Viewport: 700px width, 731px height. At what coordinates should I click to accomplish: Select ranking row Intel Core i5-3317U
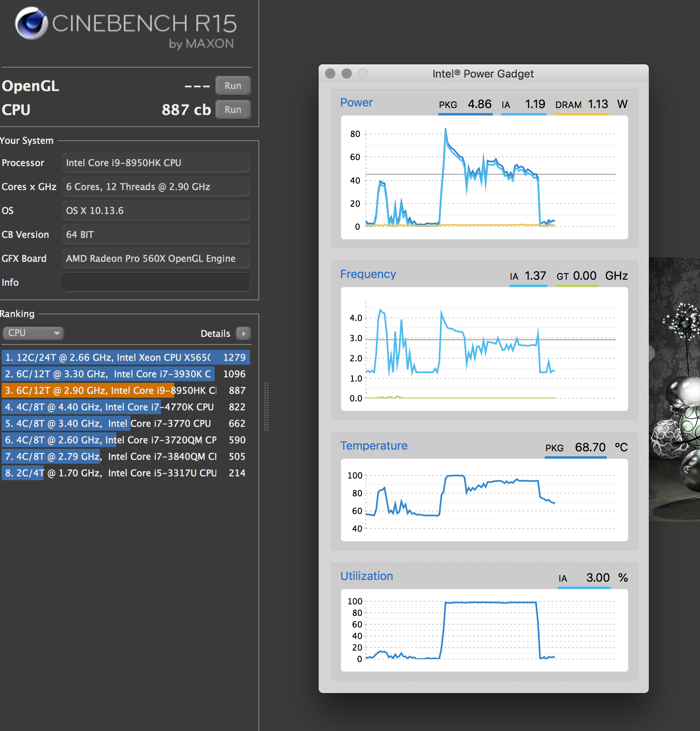(x=126, y=473)
